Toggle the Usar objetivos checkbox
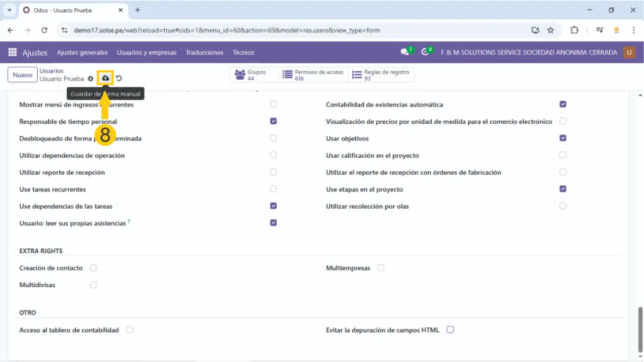644x362 pixels. point(563,138)
